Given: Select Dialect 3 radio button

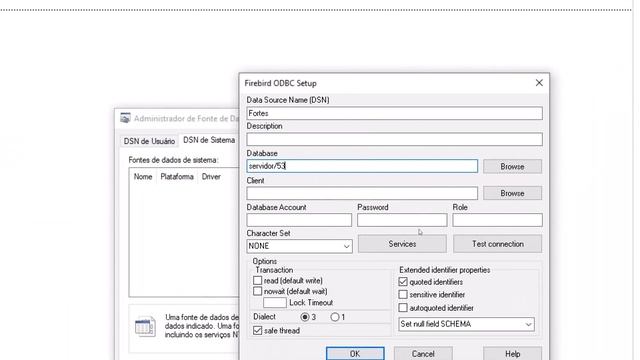Looking at the screenshot, I should [304, 317].
